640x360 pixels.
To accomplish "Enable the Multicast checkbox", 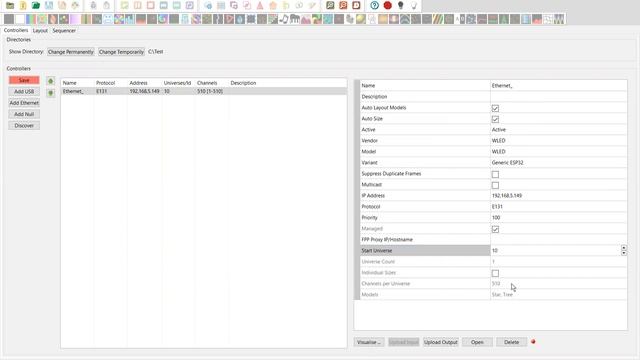I will (495, 185).
